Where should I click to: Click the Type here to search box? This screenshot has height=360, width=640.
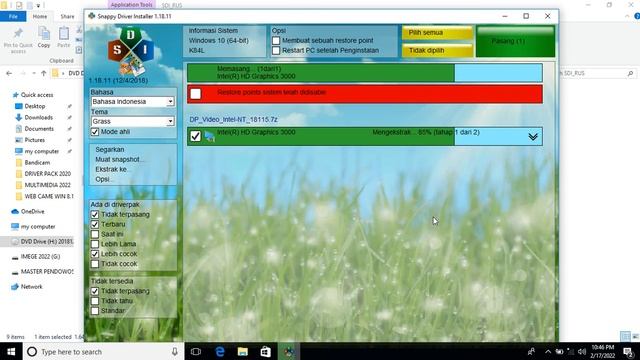coord(103,351)
